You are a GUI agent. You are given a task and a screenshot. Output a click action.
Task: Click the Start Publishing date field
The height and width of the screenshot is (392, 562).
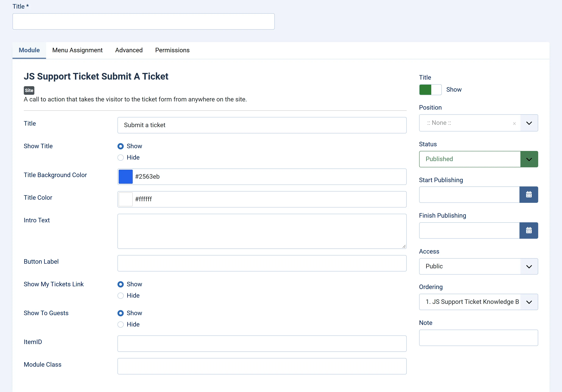click(469, 194)
